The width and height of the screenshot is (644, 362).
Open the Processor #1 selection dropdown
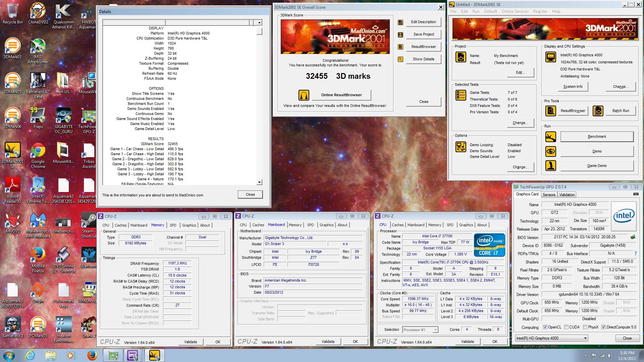(x=420, y=330)
